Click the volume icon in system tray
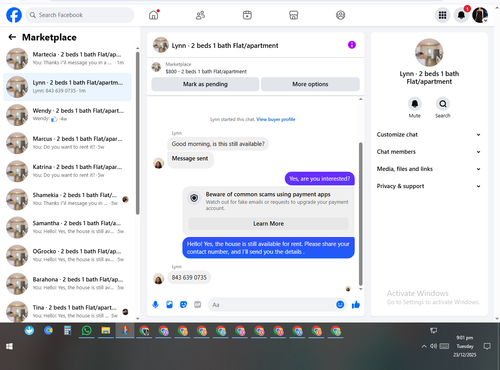This screenshot has height=370, width=500. [433, 346]
